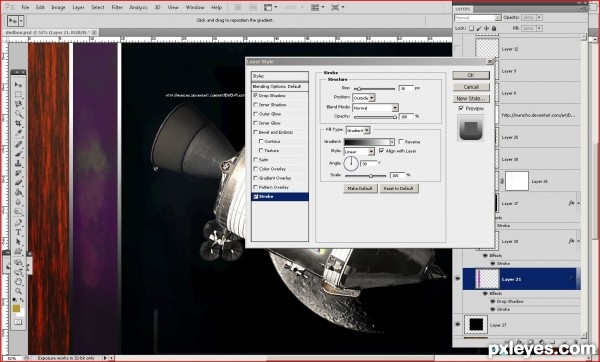Enable the Inner Shadow checkbox
Image resolution: width=600 pixels, height=362 pixels.
(256, 104)
